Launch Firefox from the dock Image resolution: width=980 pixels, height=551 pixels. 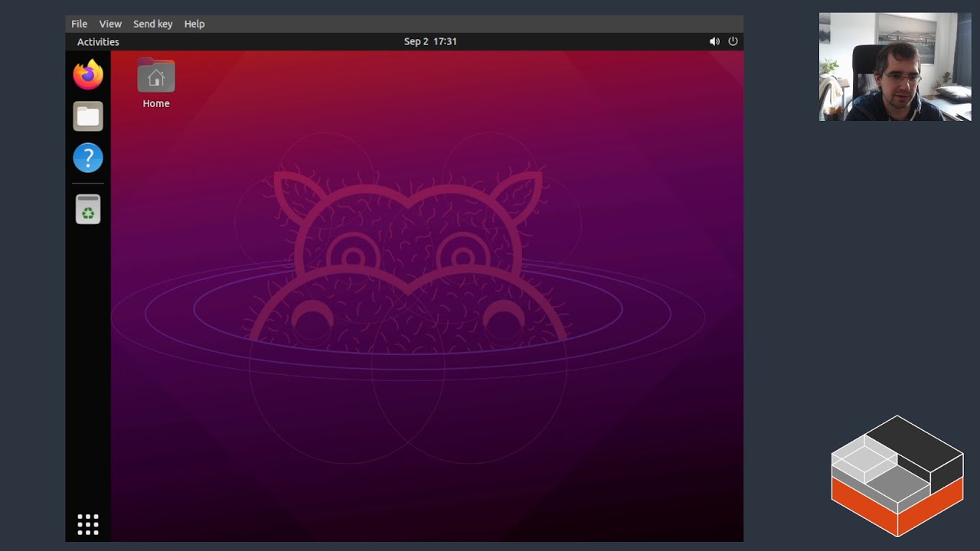tap(88, 74)
